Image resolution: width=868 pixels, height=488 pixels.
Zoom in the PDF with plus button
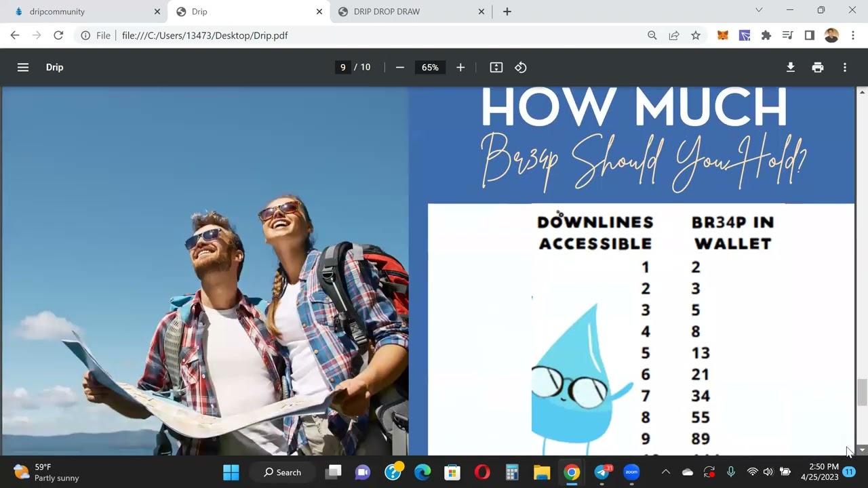460,67
